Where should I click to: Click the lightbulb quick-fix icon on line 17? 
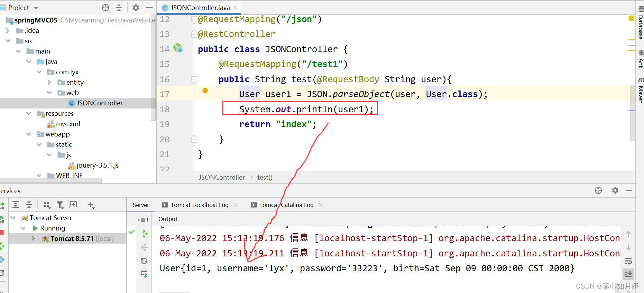(205, 92)
